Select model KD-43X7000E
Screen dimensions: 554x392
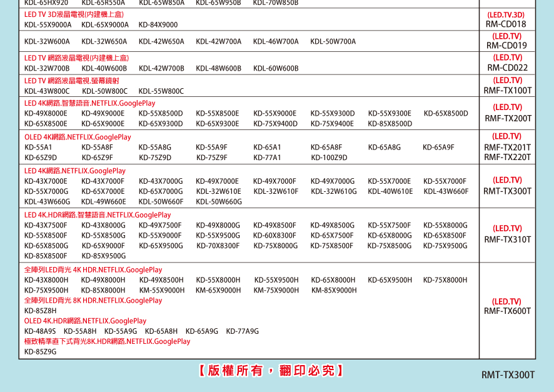[46, 181]
